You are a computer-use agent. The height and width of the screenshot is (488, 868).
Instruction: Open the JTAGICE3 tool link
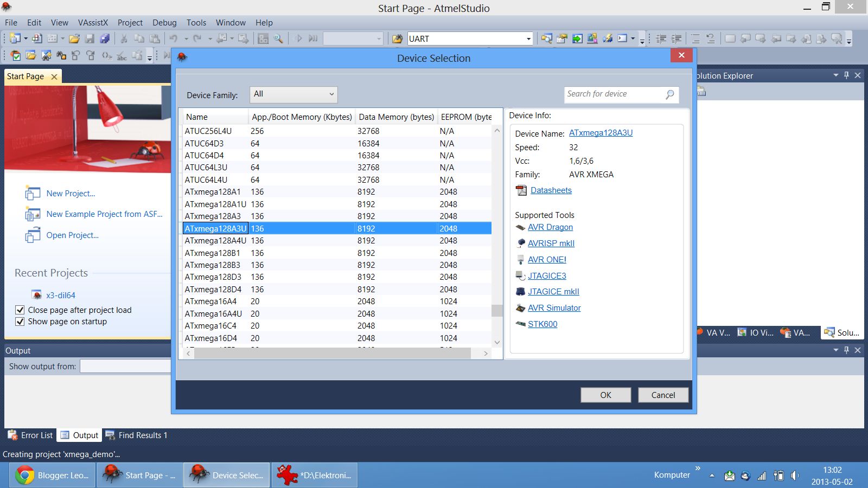547,276
